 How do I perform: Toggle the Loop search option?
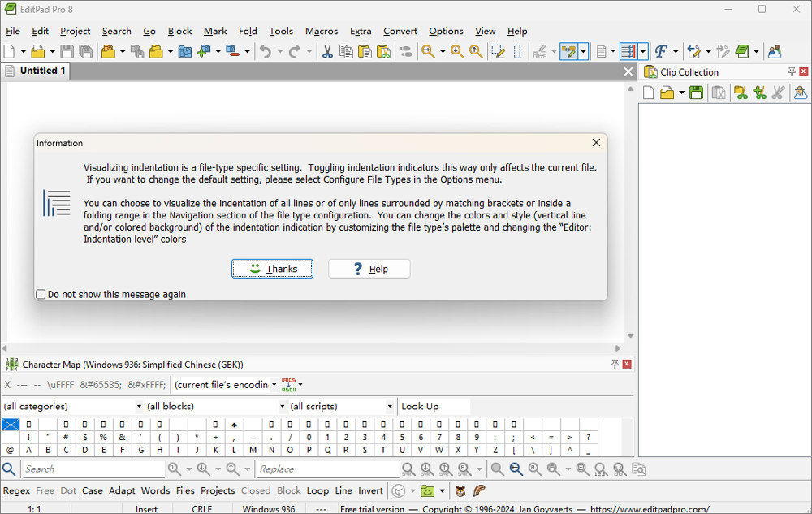click(317, 490)
